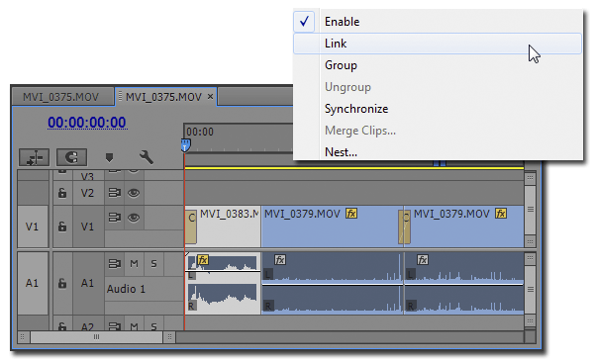Click fx badge on second MVI_0379.MOV clip
Viewport: 594px width, 364px height.
coord(501,214)
